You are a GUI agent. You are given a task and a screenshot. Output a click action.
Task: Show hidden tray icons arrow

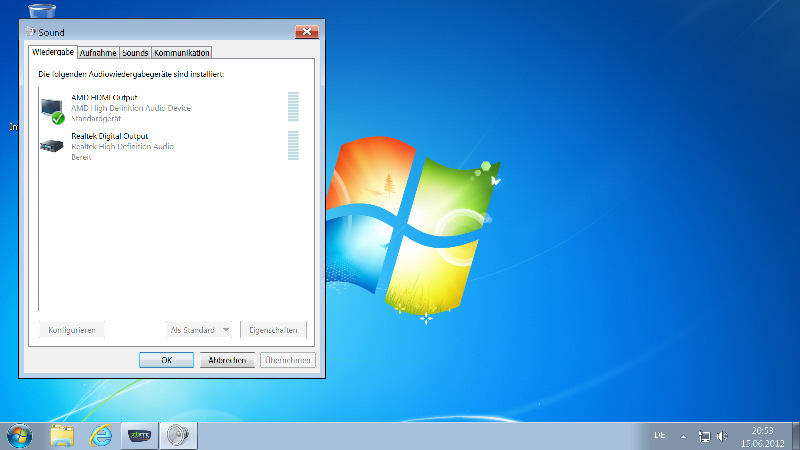683,436
